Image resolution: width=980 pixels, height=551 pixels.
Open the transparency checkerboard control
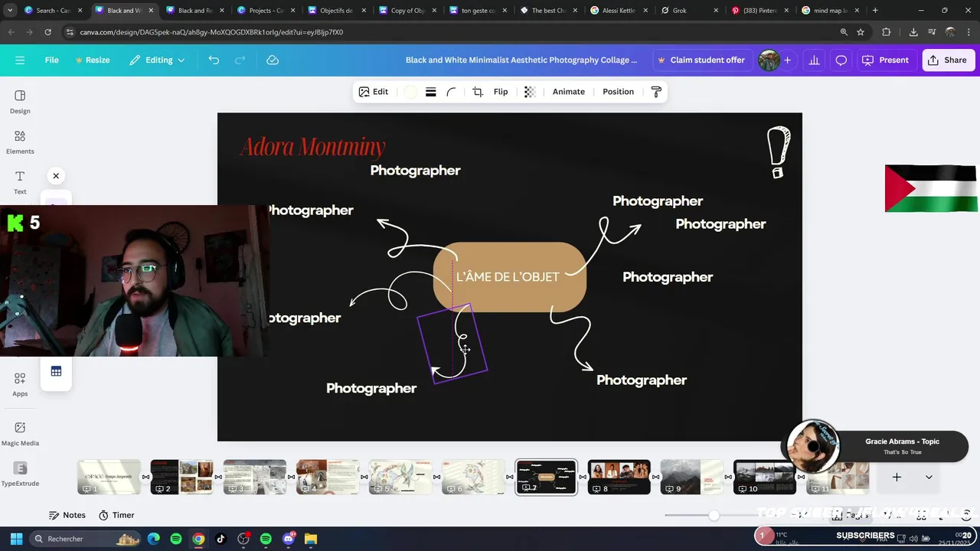(x=529, y=92)
